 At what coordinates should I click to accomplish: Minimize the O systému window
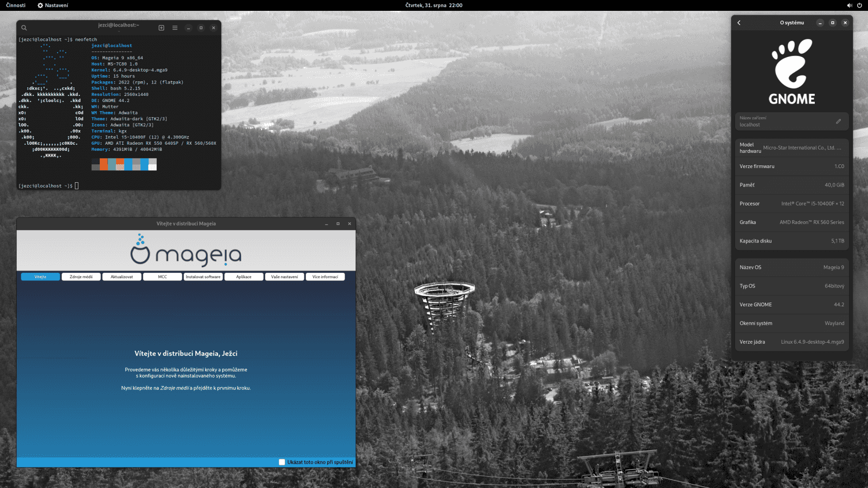pos(820,23)
